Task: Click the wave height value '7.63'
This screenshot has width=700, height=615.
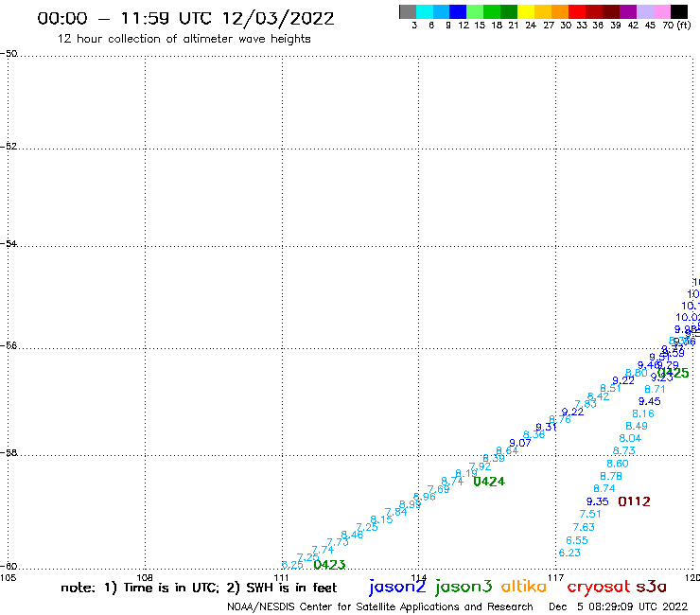Action: coord(584,527)
